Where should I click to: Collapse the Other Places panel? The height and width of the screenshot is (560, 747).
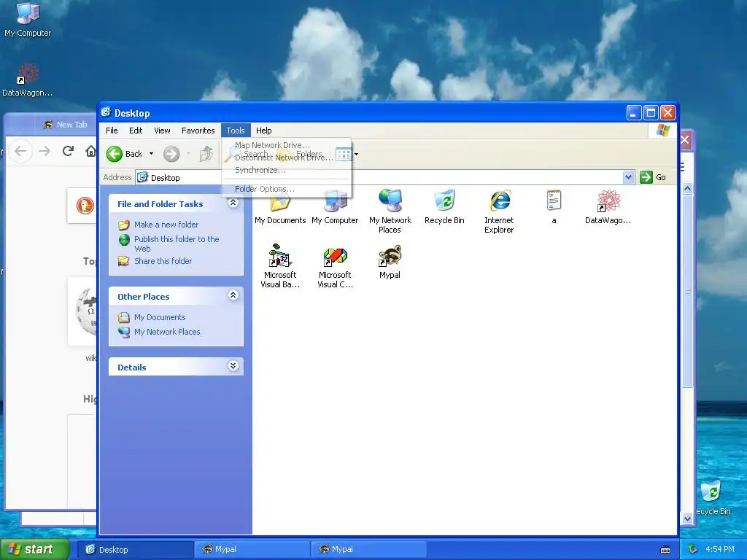click(x=233, y=295)
